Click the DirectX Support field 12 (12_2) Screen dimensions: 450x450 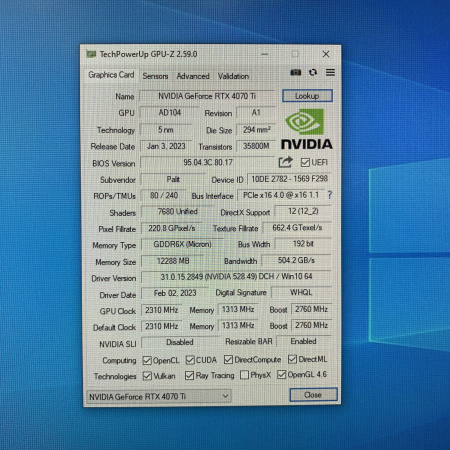coord(303,211)
